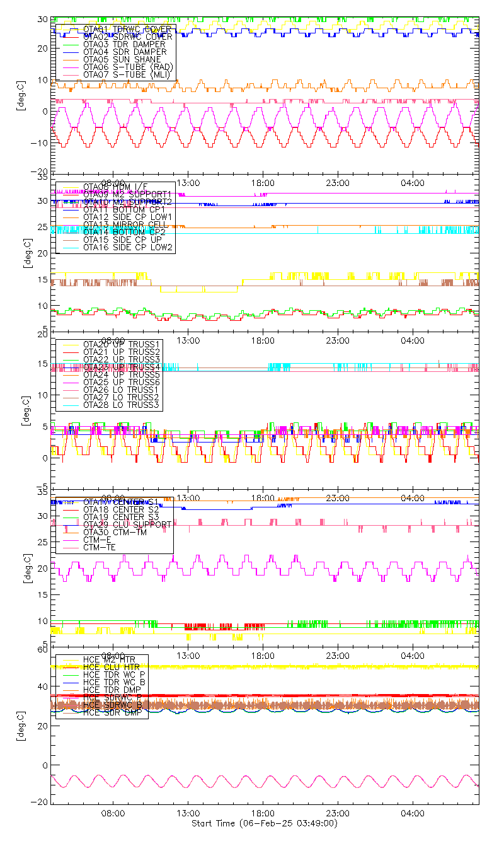The width and height of the screenshot is (504, 851).
Task: Click legend entry OTA12 SIDE CP LOW1
Action: pos(127,216)
